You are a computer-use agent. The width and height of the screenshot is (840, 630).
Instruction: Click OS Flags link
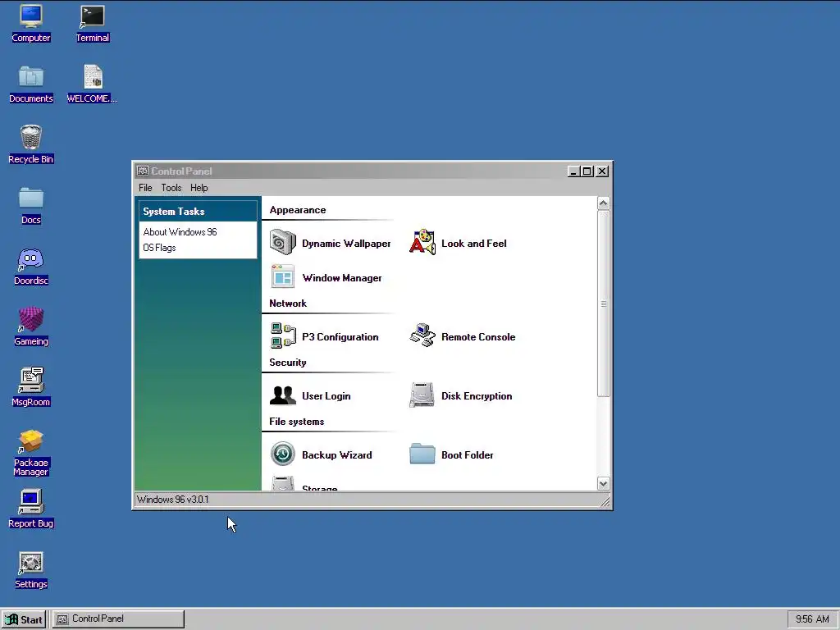pos(159,248)
